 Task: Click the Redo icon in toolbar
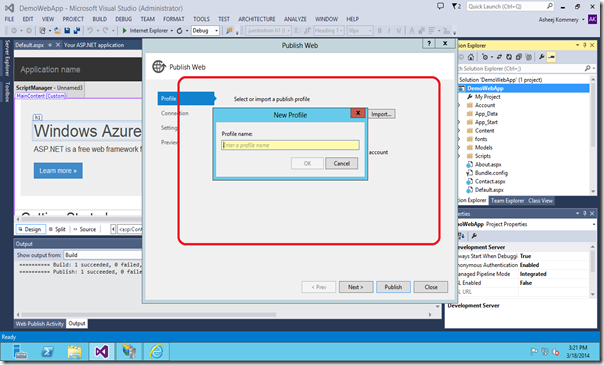click(x=105, y=30)
